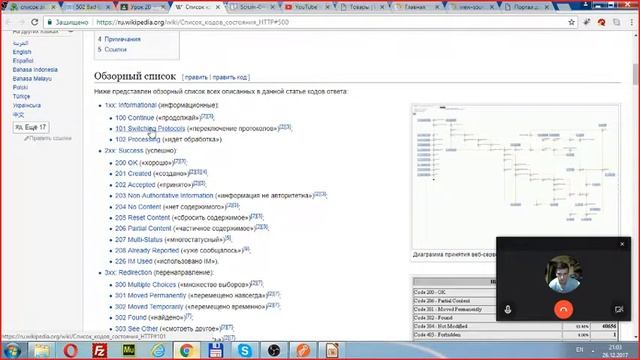Open the Türkçe language link
Screen dimensions: 640x360
click(x=21, y=96)
